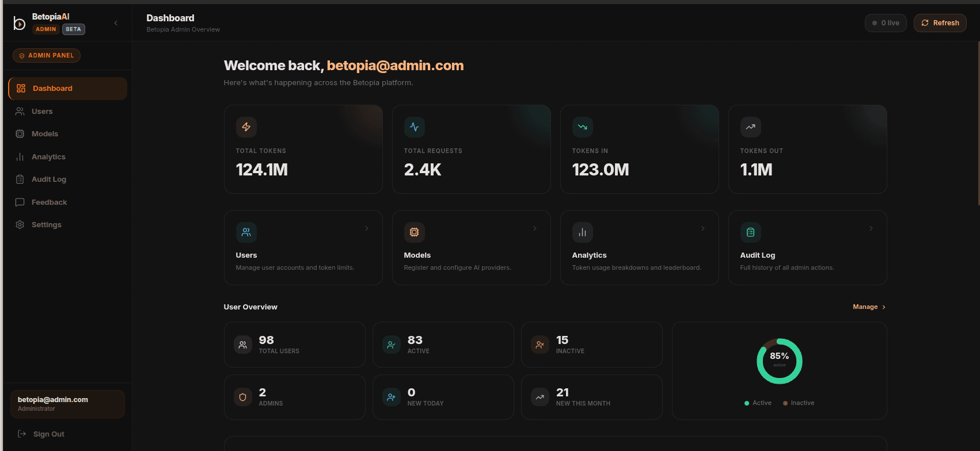This screenshot has height=451, width=980.
Task: Open Feedback in the sidebar
Action: coord(68,202)
